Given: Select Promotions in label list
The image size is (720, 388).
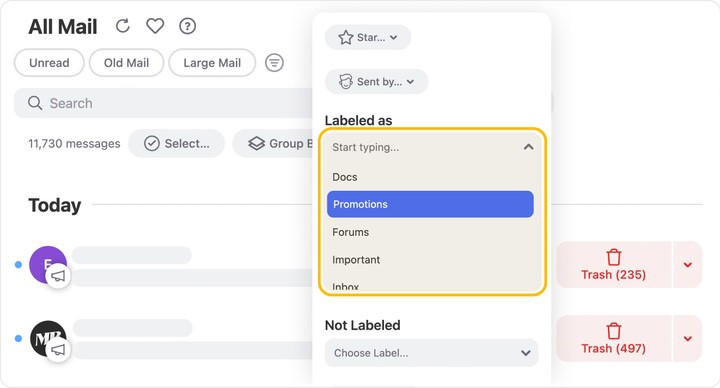Looking at the screenshot, I should 430,204.
